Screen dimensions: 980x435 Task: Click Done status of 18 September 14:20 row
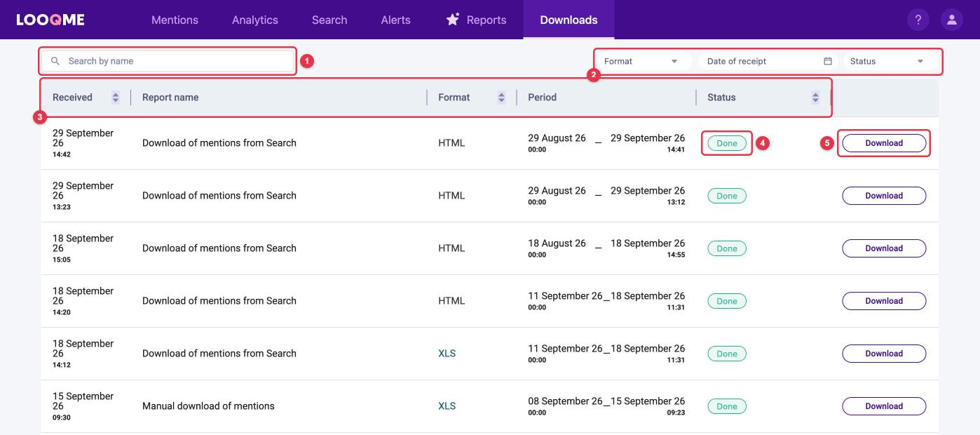coord(727,301)
